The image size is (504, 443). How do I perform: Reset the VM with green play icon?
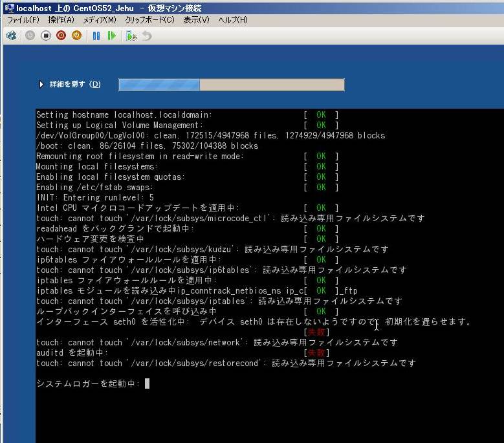[x=111, y=36]
